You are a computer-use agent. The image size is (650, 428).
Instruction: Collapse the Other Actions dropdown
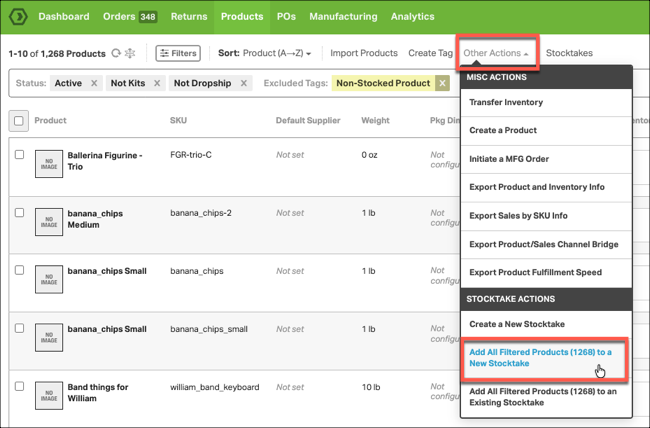click(496, 53)
